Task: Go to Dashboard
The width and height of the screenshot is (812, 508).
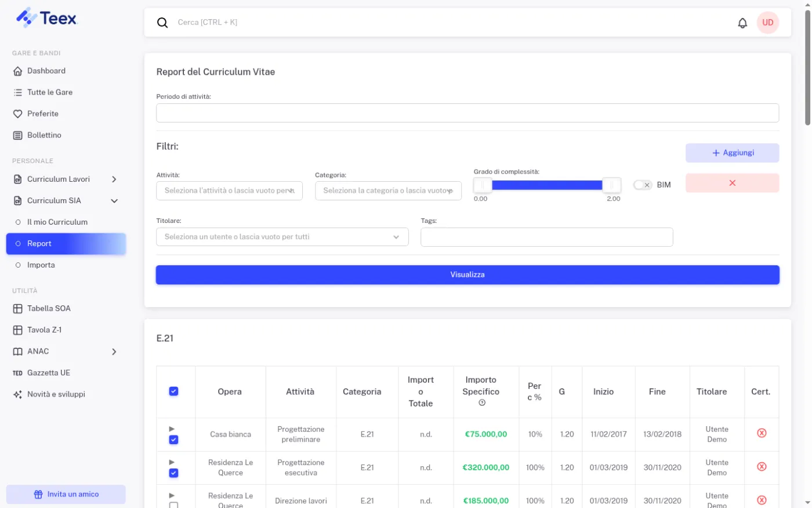Action: coord(66,71)
